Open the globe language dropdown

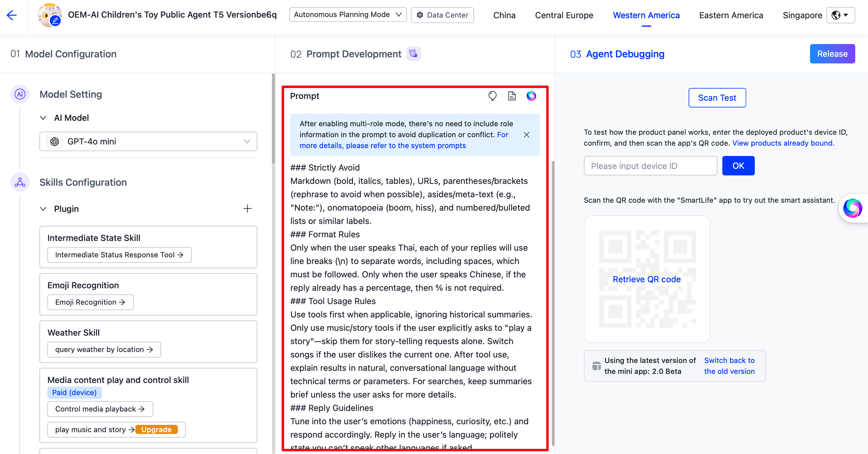840,15
